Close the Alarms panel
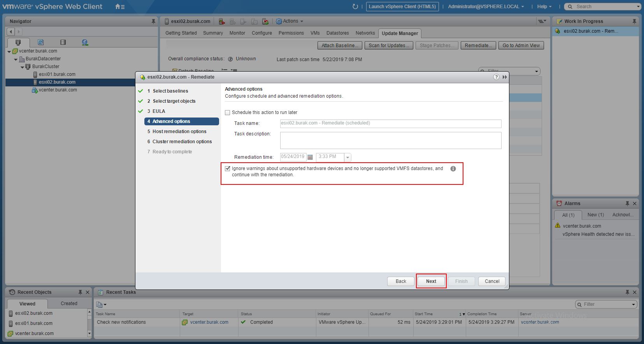Viewport: 644px width, 344px height. pyautogui.click(x=635, y=204)
